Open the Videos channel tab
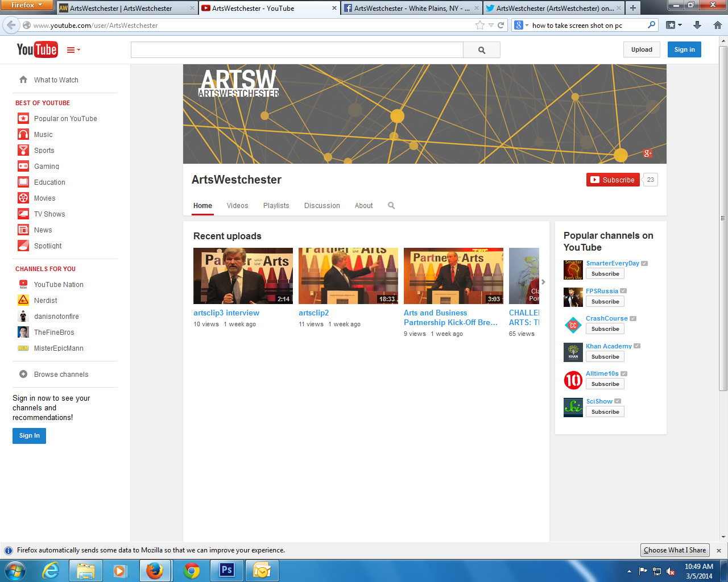This screenshot has height=582, width=728. (237, 206)
